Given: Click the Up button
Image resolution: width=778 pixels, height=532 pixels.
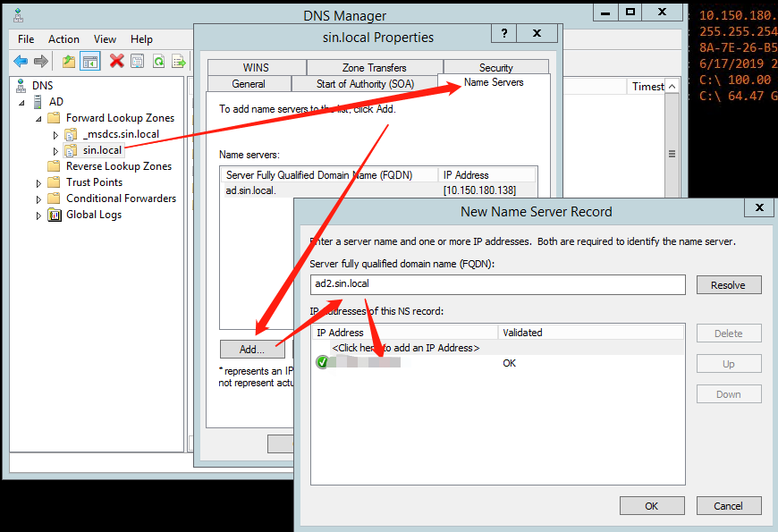Looking at the screenshot, I should coord(729,364).
